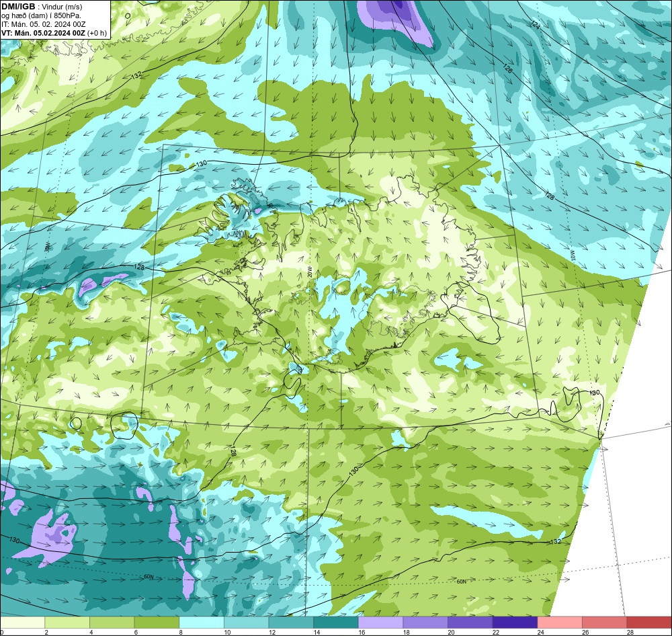This screenshot has height=636, width=672.
Task: Click the bold VT valid-time line
Action: coord(43,33)
